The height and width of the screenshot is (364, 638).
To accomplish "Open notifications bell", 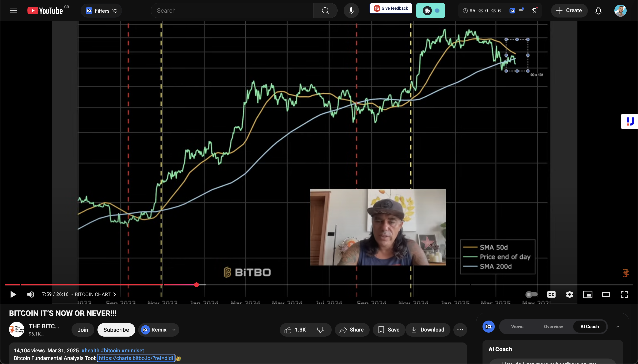I will tap(598, 11).
